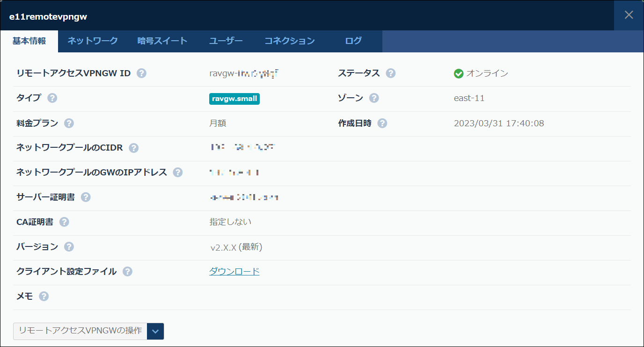Click the green オンライン status icon
This screenshot has width=644, height=347.
point(458,73)
